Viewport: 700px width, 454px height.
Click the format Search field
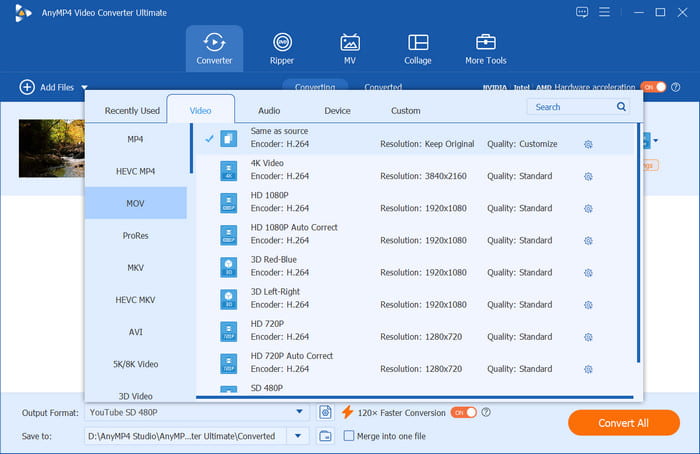pos(572,107)
